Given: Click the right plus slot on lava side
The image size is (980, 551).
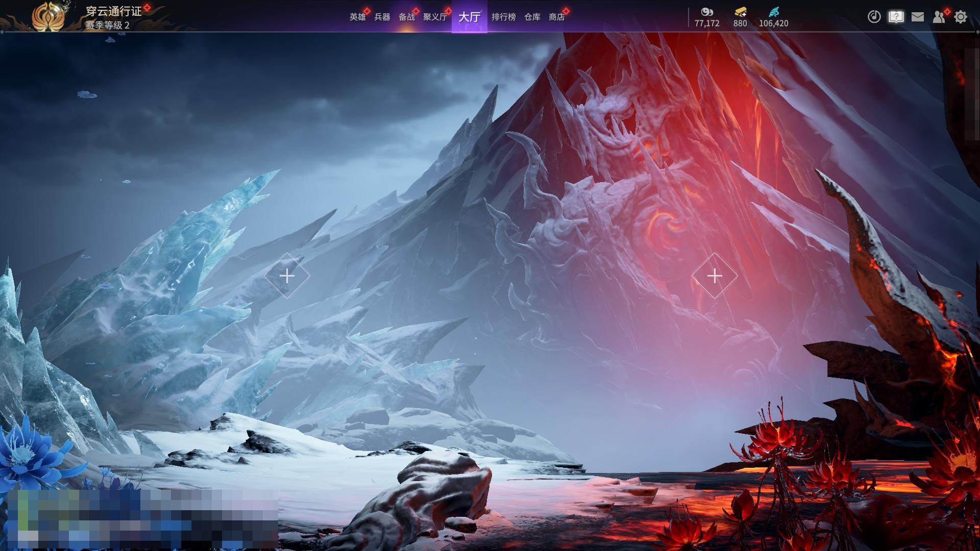Looking at the screenshot, I should 715,276.
